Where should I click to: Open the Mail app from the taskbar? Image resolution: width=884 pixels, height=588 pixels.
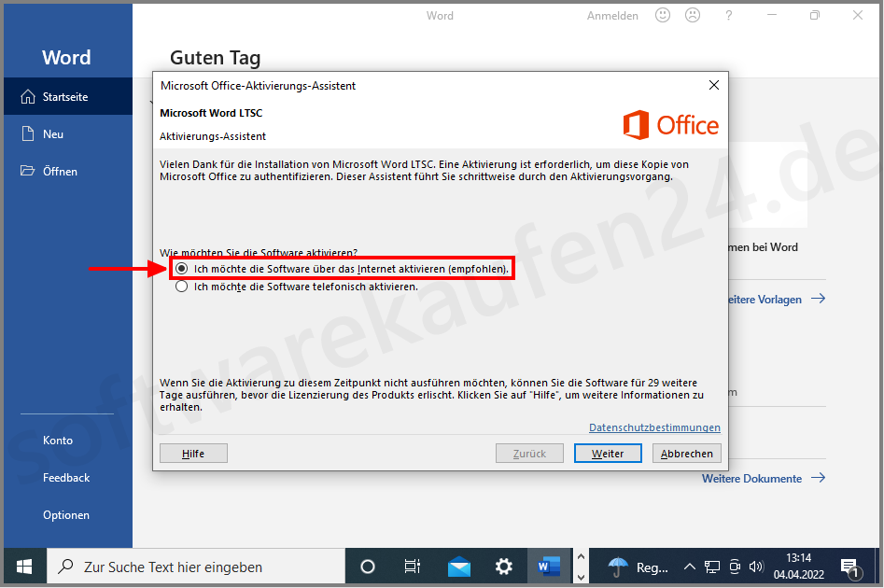(458, 566)
